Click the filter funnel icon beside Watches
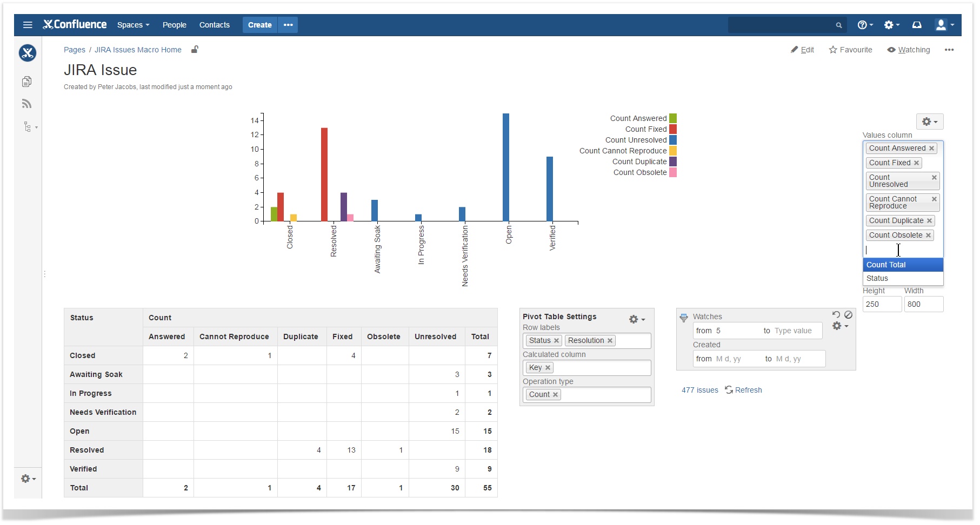This screenshot has height=525, width=980. click(684, 318)
